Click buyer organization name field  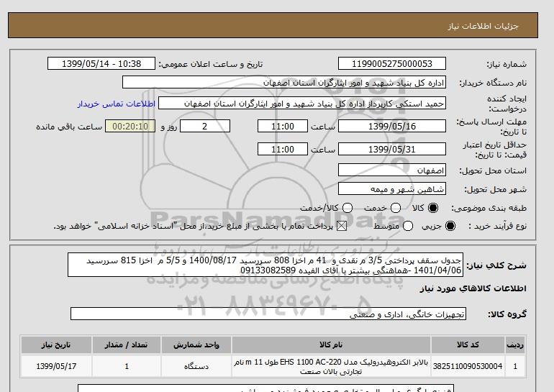coord(284,82)
